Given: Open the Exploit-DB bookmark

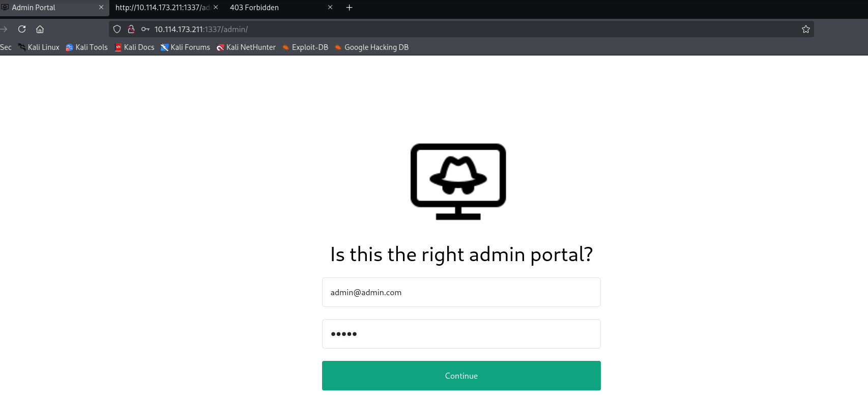Looking at the screenshot, I should click(x=305, y=47).
